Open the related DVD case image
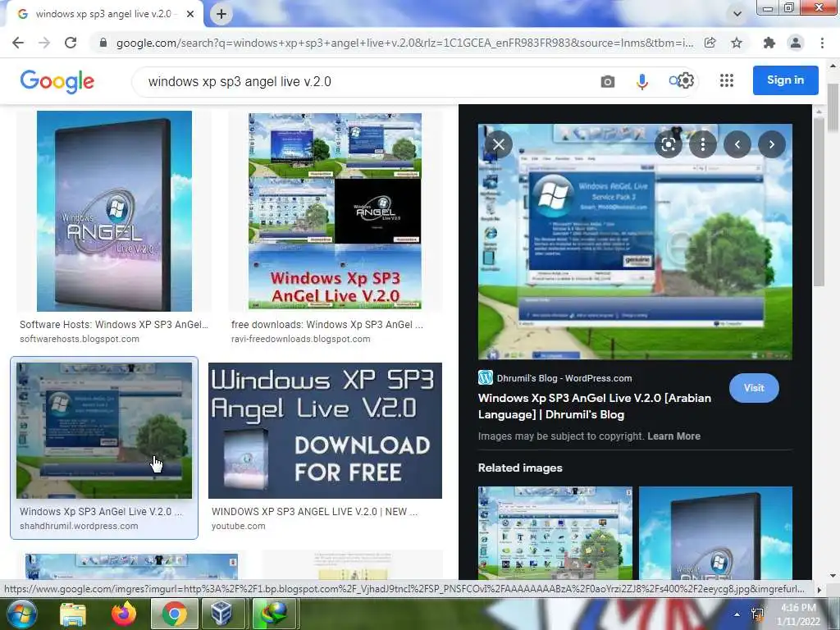The image size is (840, 630). pos(715,533)
